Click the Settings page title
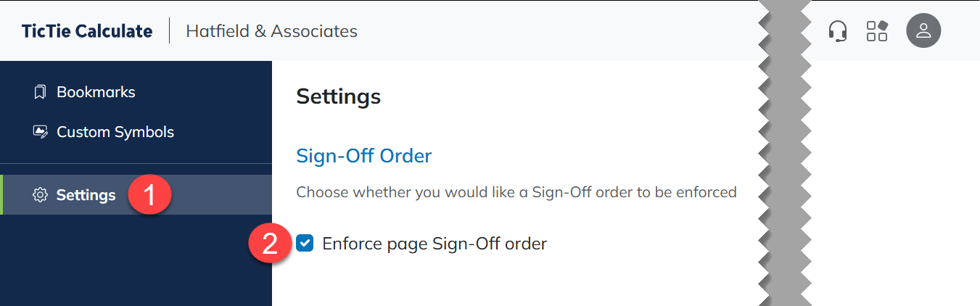The width and height of the screenshot is (980, 306). [339, 96]
